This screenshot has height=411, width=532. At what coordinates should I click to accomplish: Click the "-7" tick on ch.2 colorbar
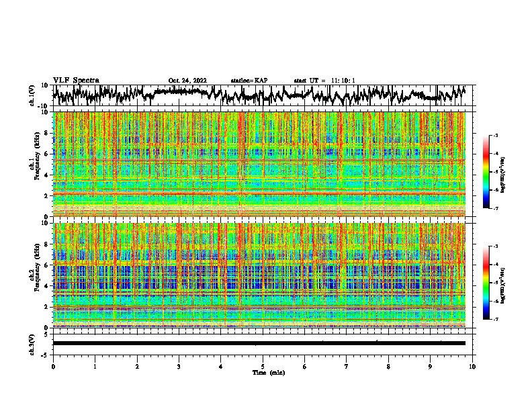point(495,320)
